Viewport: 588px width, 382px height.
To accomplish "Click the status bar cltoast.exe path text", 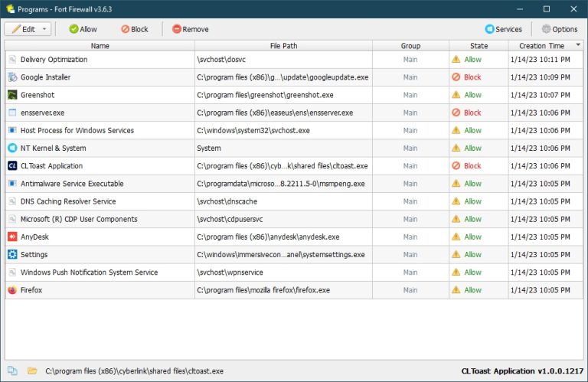I will point(134,371).
